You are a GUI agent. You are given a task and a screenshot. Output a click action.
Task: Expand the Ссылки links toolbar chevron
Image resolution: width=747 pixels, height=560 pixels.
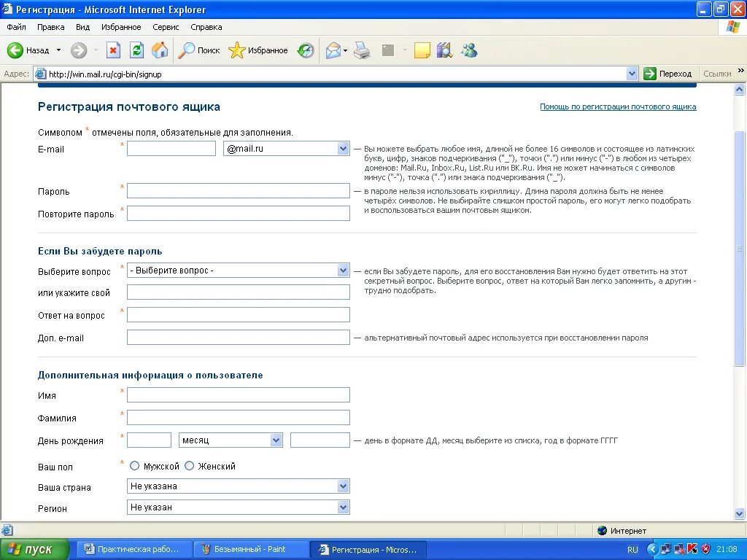[741, 71]
